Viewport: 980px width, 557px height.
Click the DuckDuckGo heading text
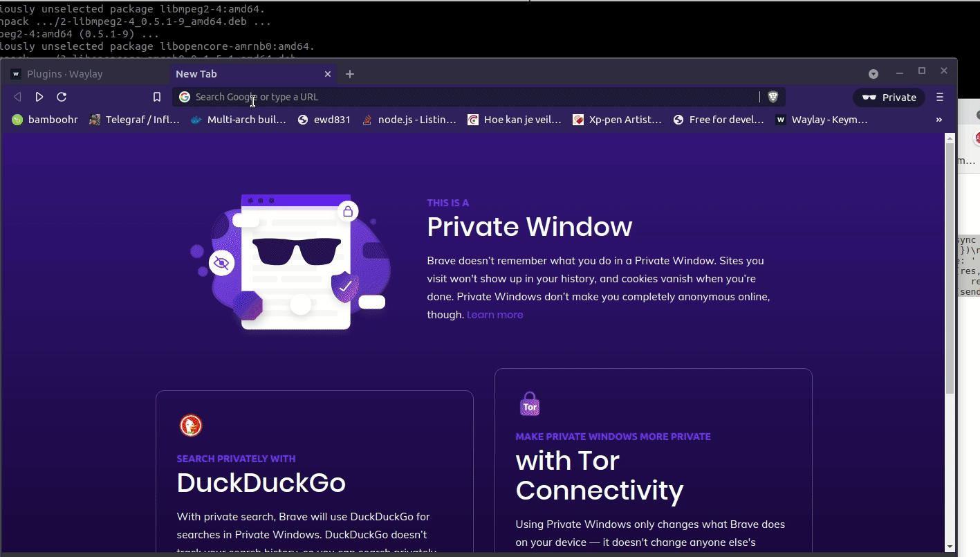click(x=261, y=483)
